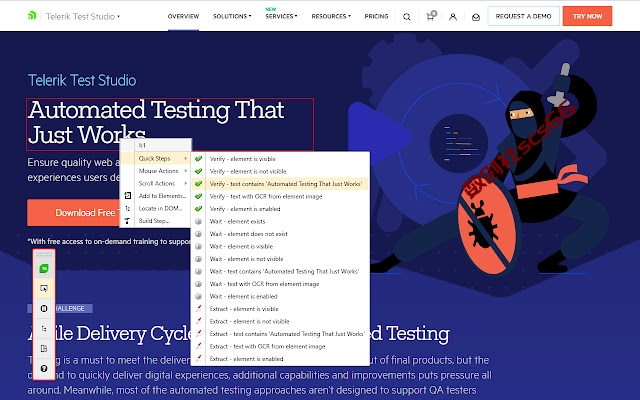
Task: Select 'Wait - element is not visible'
Action: click(280, 259)
